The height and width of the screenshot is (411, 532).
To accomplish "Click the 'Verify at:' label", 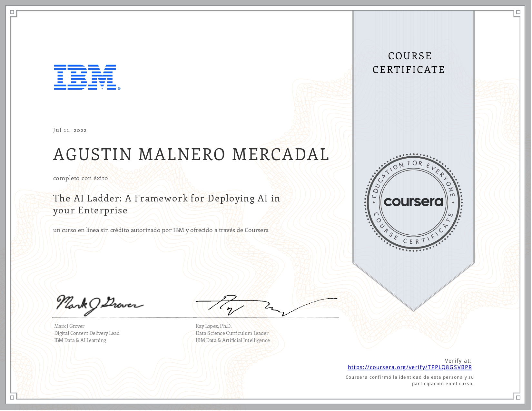I will point(458,361).
